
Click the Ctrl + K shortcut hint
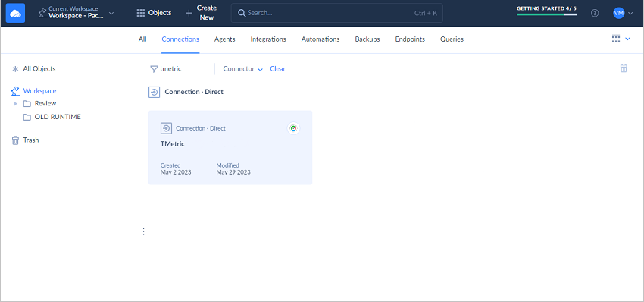(x=426, y=13)
